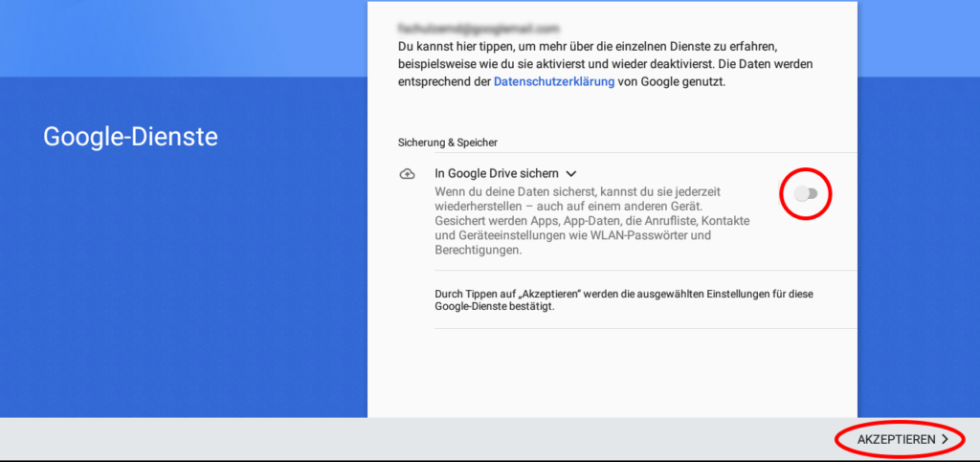Tap the AKZEPTIEREN button
This screenshot has height=462, width=980.
902,440
